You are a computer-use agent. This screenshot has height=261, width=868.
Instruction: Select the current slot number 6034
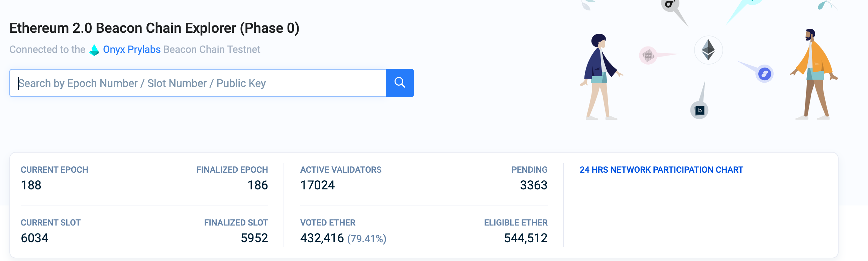34,238
